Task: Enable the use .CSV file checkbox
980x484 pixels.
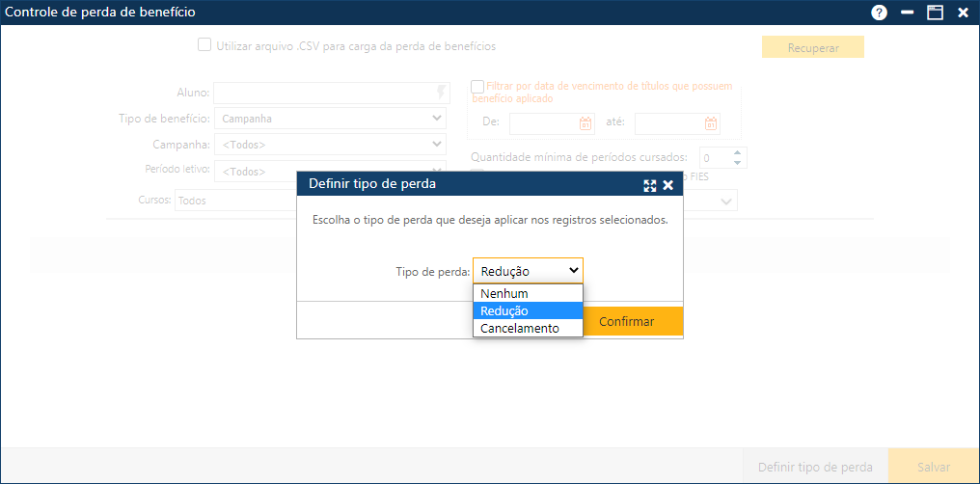Action: tap(204, 44)
